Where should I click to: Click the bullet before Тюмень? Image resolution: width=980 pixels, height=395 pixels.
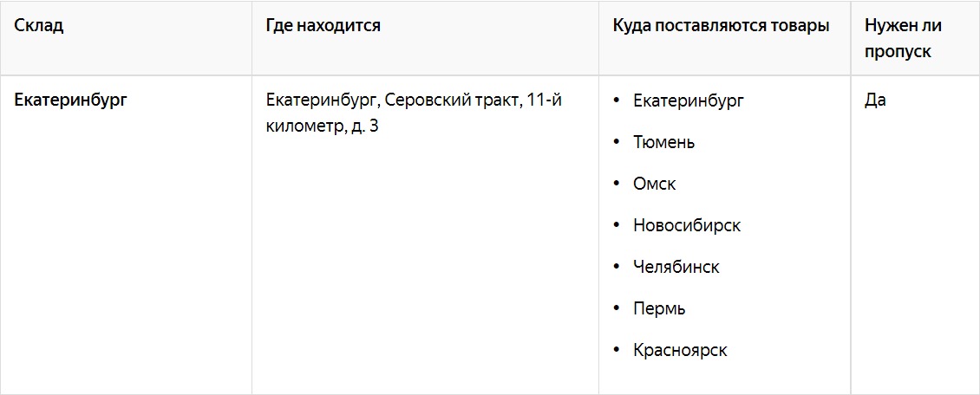tap(617, 142)
